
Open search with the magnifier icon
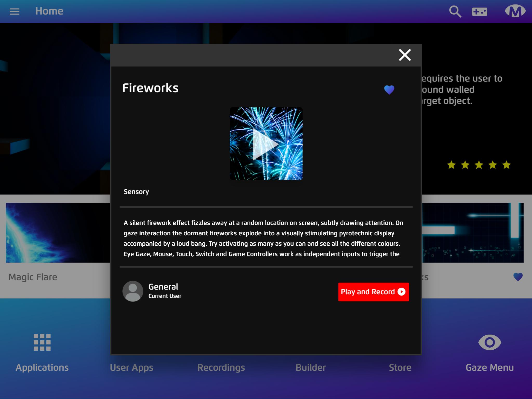coord(455,12)
